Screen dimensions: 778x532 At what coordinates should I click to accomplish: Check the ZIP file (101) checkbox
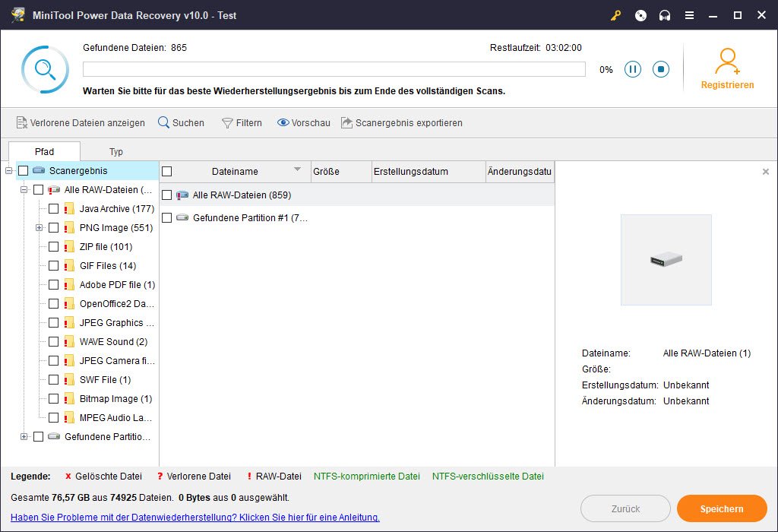coord(54,247)
